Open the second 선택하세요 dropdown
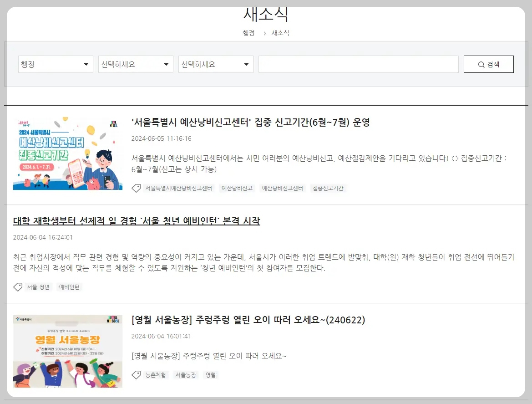This screenshot has width=532, height=404. pos(216,64)
